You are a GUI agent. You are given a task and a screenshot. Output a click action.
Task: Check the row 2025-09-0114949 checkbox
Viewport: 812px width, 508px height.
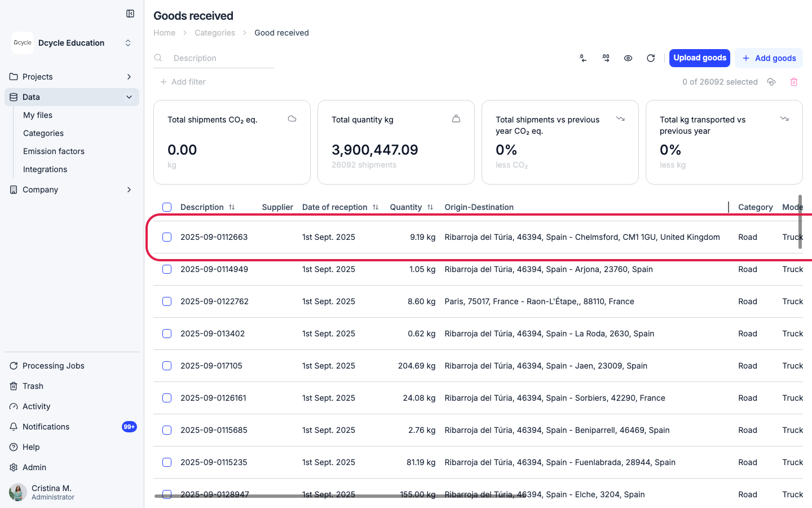(167, 269)
